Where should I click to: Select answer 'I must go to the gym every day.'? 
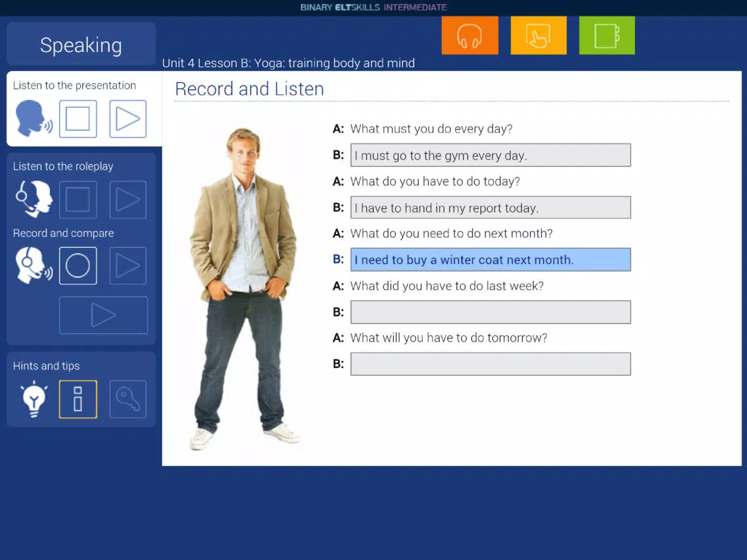click(491, 155)
